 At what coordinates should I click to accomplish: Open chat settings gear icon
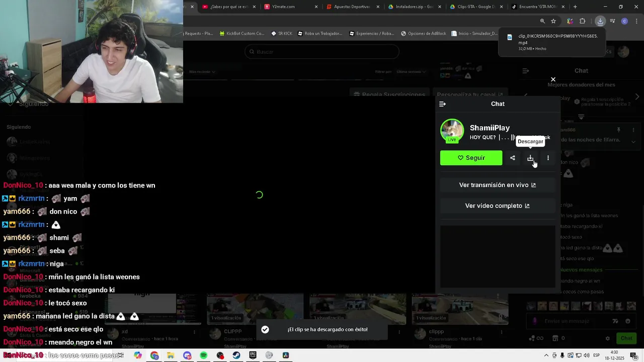tap(608, 338)
